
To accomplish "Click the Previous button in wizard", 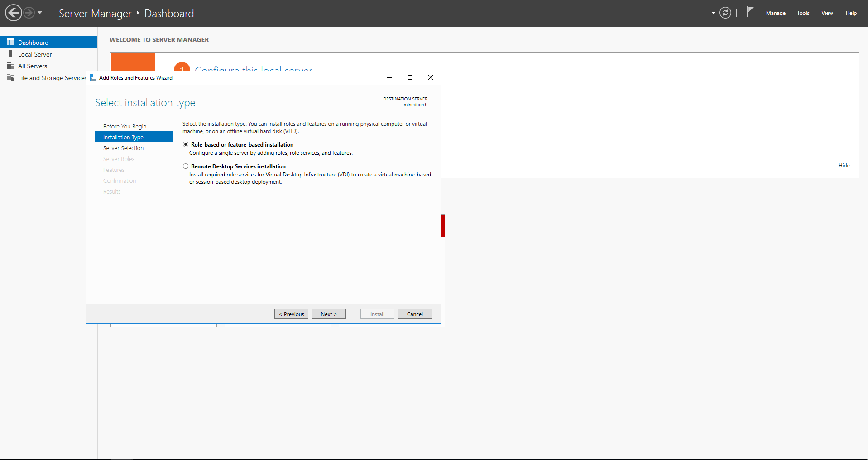I will pyautogui.click(x=291, y=314).
